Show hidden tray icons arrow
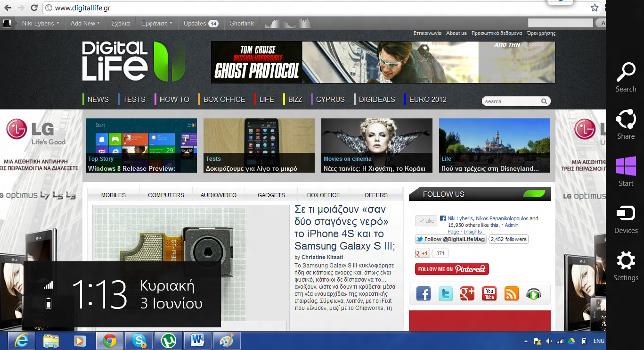644x350 pixels. coord(526,341)
